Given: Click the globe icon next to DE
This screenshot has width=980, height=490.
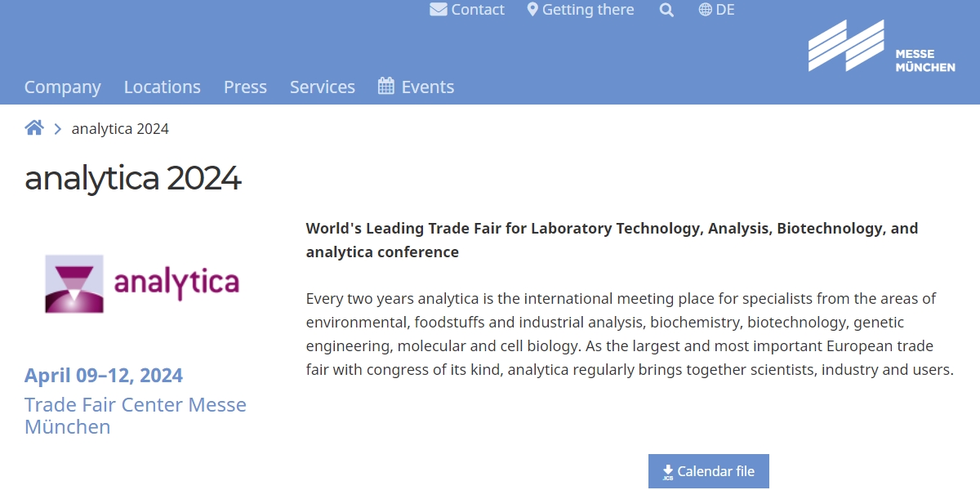Looking at the screenshot, I should point(703,10).
